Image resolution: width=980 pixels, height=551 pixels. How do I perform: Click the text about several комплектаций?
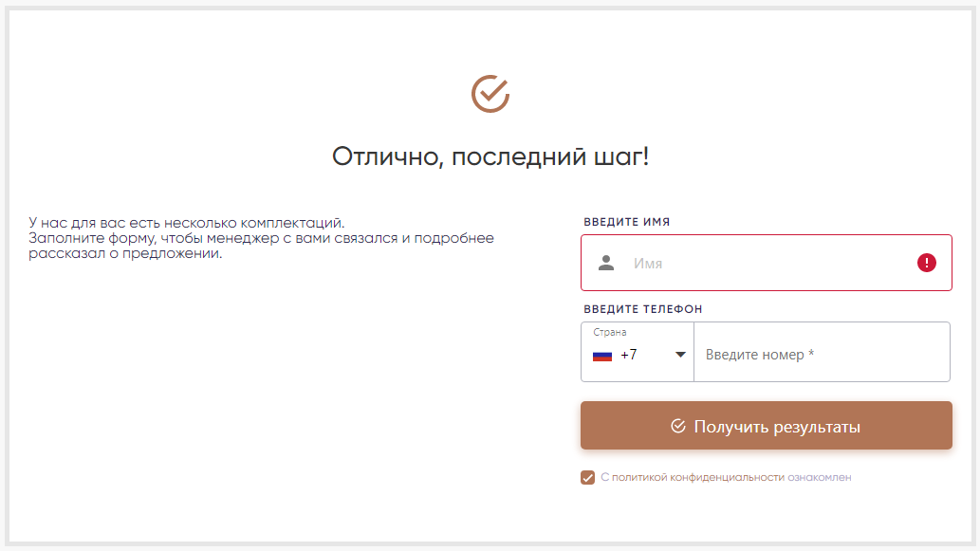(x=187, y=223)
